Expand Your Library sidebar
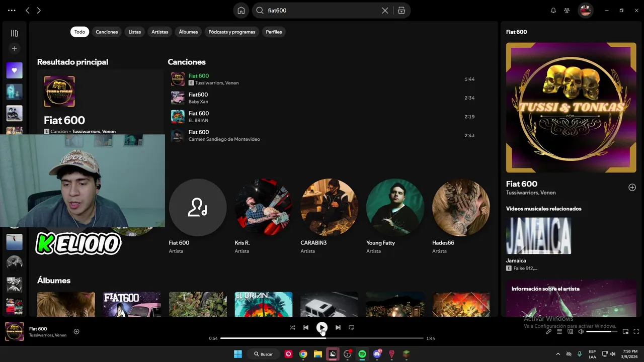The width and height of the screenshot is (644, 362). 14,33
